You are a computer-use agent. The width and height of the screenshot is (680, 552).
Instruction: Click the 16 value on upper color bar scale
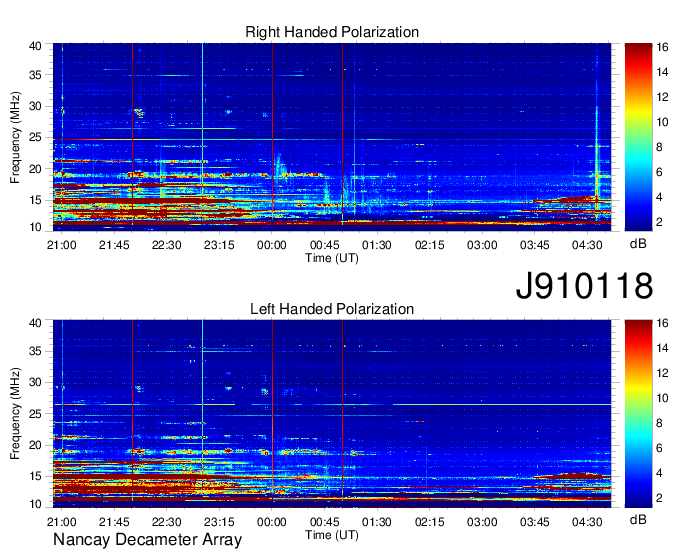[662, 47]
